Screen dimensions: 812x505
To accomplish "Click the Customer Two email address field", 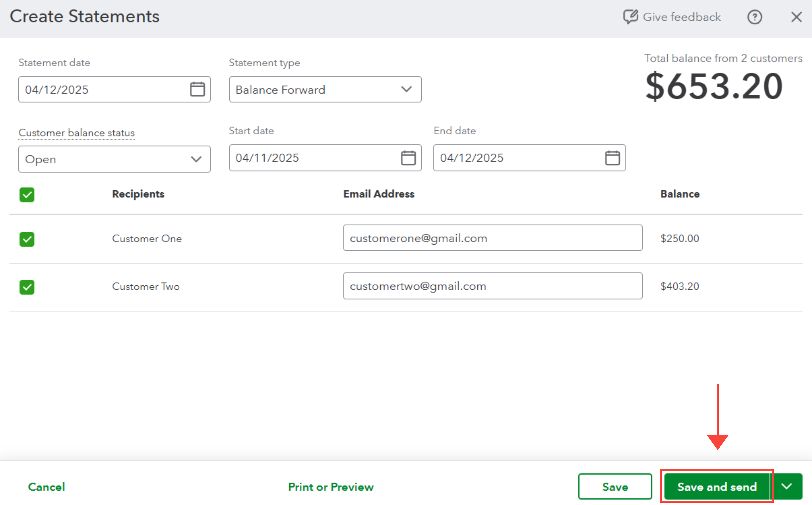I will (492, 286).
